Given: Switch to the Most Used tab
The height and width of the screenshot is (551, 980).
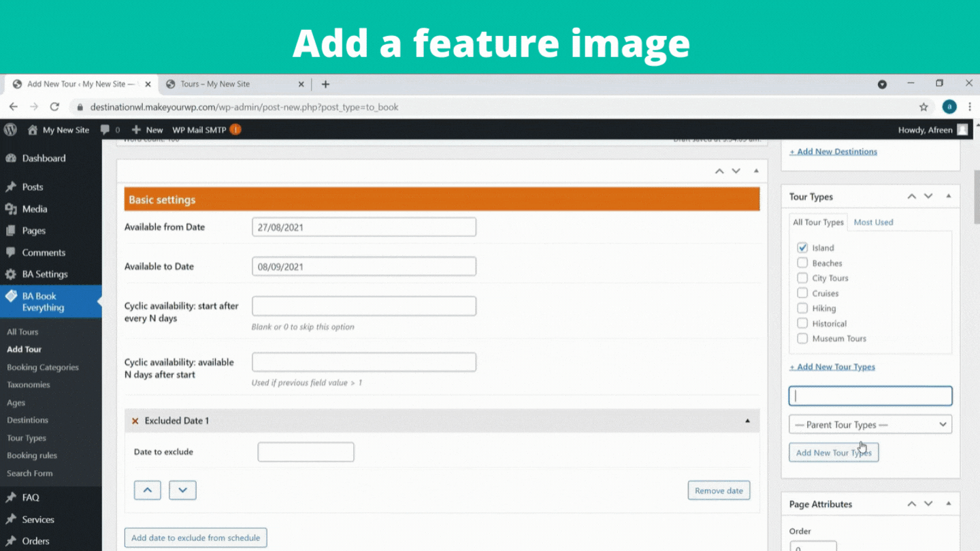Looking at the screenshot, I should 873,222.
